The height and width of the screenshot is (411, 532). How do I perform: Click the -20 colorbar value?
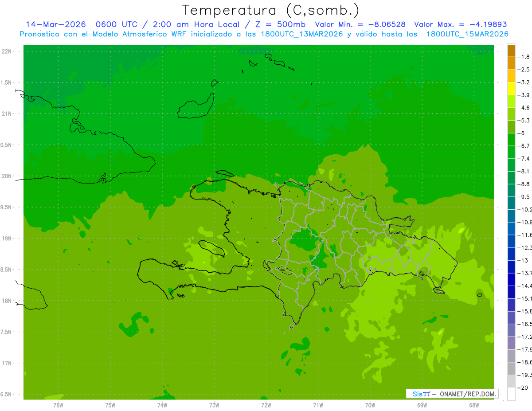[x=523, y=388]
